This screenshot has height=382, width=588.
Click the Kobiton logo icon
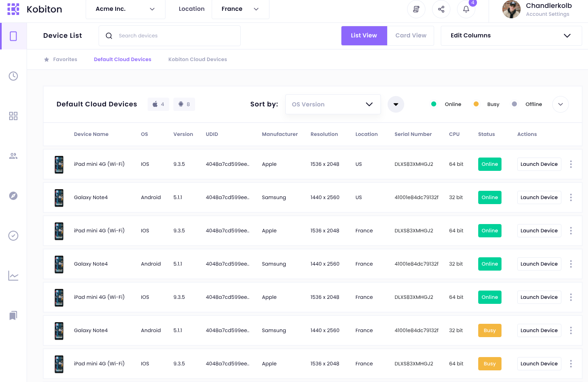(13, 9)
